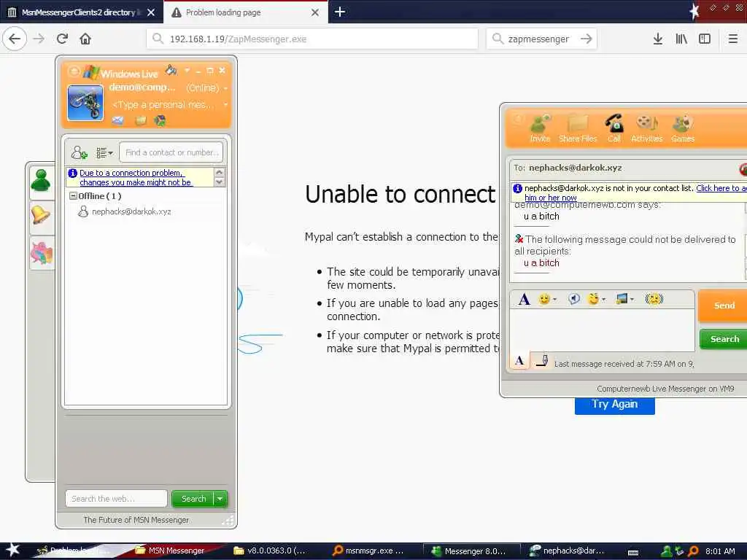Open the browser library icon
747x560 pixels.
[x=681, y=39]
